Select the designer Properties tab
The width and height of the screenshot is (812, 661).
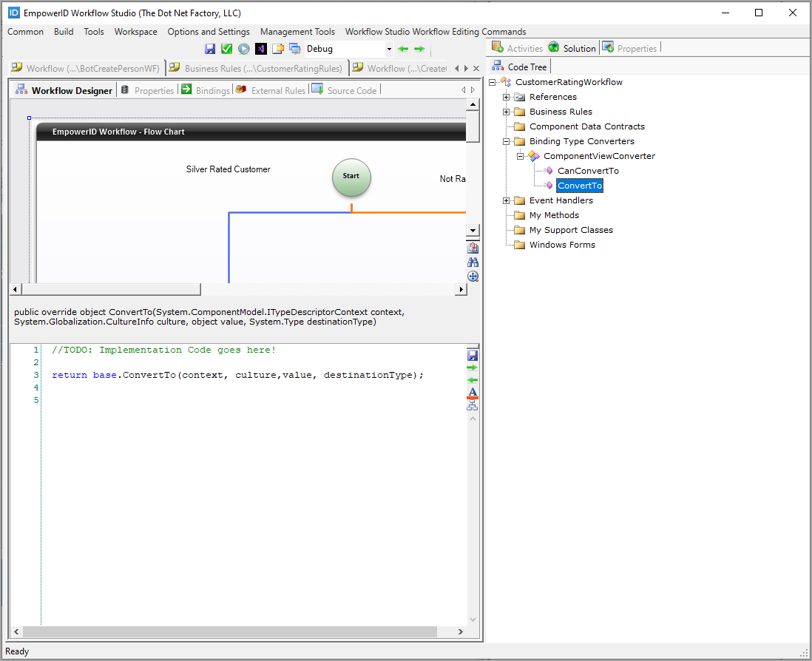click(x=147, y=91)
